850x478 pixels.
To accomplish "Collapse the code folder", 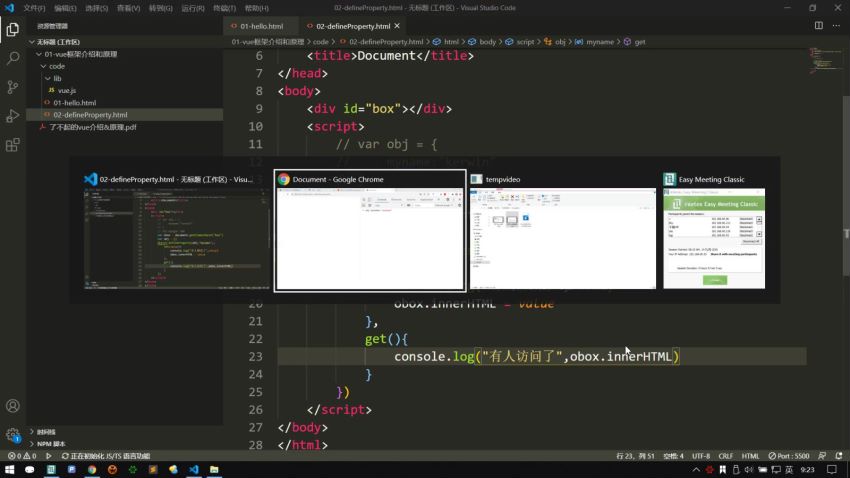I will pos(125,66).
